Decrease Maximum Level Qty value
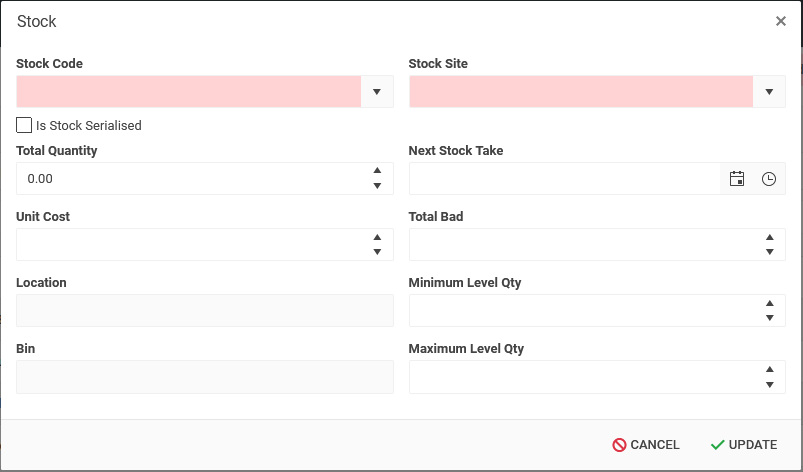Image resolution: width=803 pixels, height=472 pixels. 769,384
